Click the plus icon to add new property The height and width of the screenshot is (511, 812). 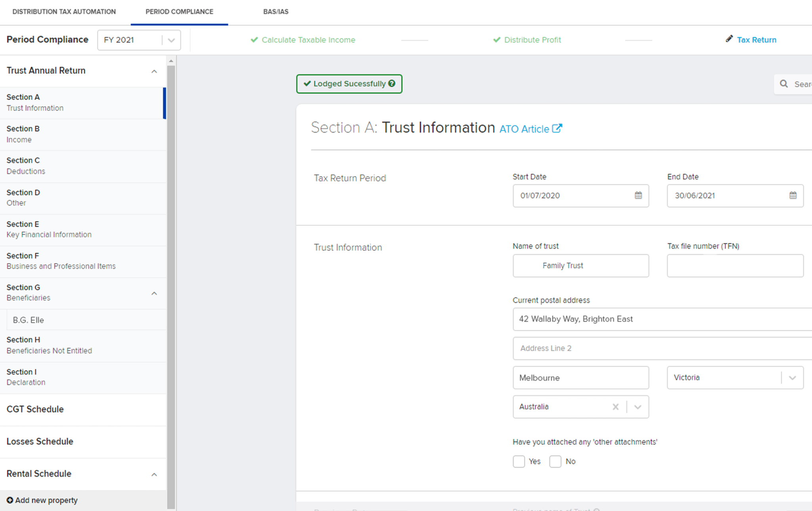pos(11,500)
